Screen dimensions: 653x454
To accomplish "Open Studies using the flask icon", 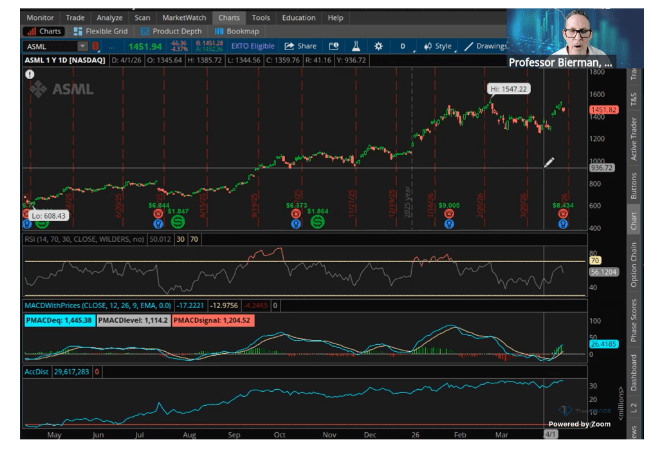I will 356,46.
